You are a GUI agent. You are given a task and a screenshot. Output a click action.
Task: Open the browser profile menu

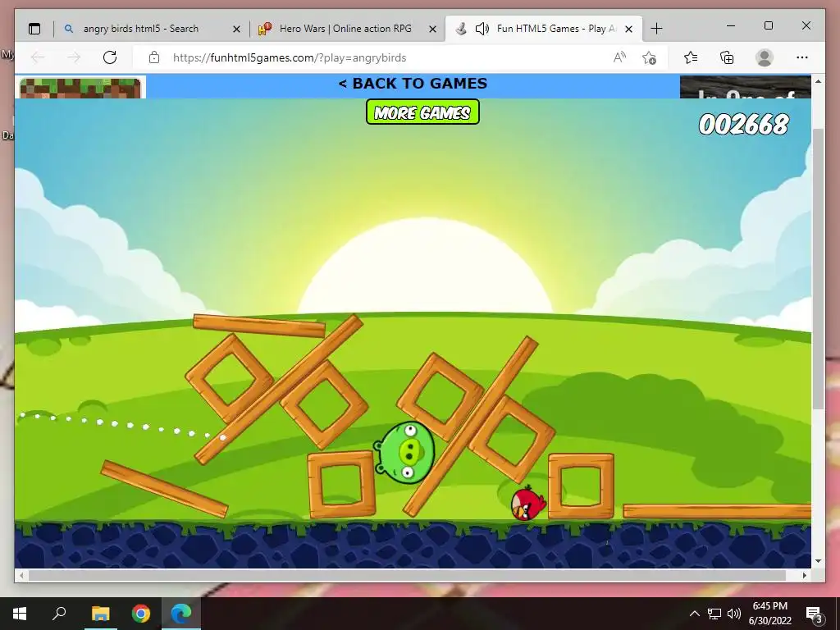pos(765,57)
